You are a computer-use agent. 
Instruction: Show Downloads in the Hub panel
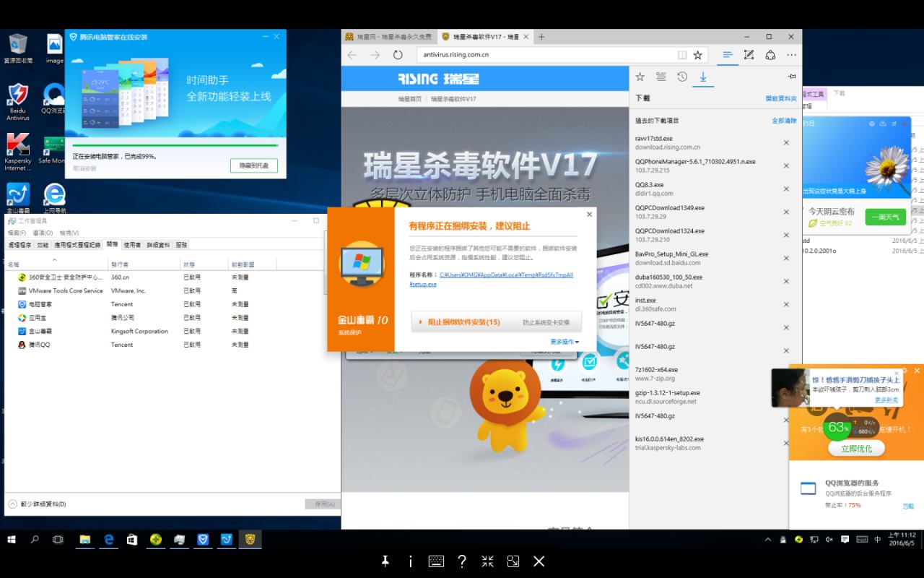[x=703, y=77]
